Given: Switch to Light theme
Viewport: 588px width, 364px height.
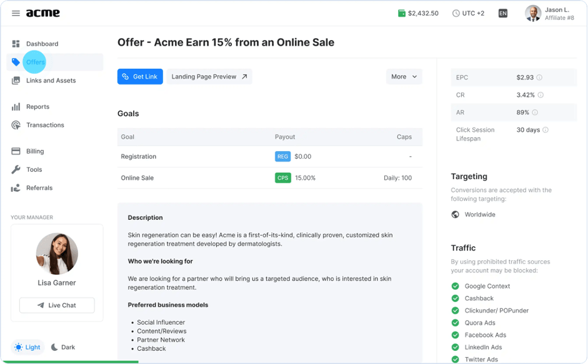Looking at the screenshot, I should (x=27, y=348).
